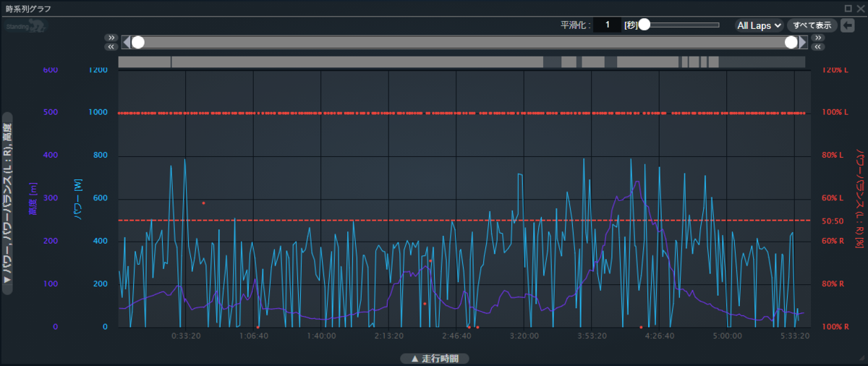Click the パワー [W] axis title

tap(77, 199)
